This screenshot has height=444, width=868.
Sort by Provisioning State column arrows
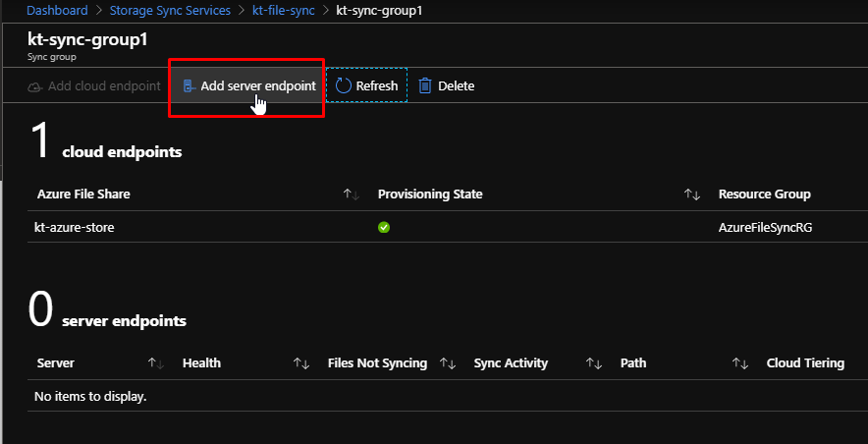click(692, 194)
